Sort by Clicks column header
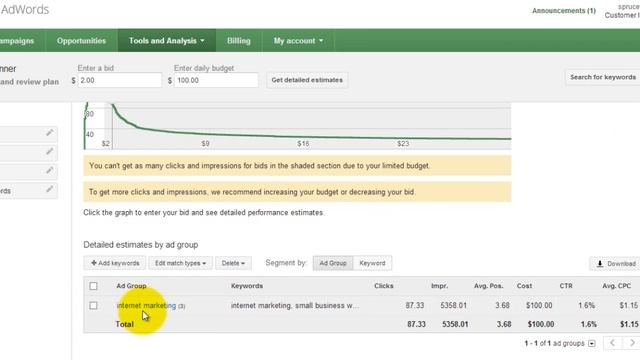The height and width of the screenshot is (360, 640). [x=384, y=286]
